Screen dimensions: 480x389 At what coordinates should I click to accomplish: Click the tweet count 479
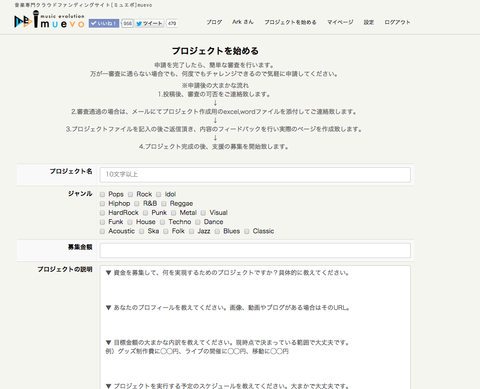(172, 23)
